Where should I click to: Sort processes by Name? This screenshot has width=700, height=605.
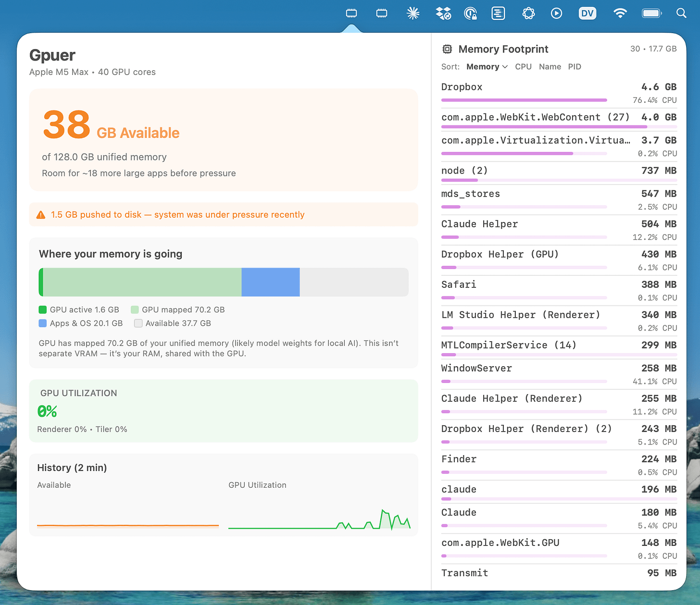(x=550, y=66)
